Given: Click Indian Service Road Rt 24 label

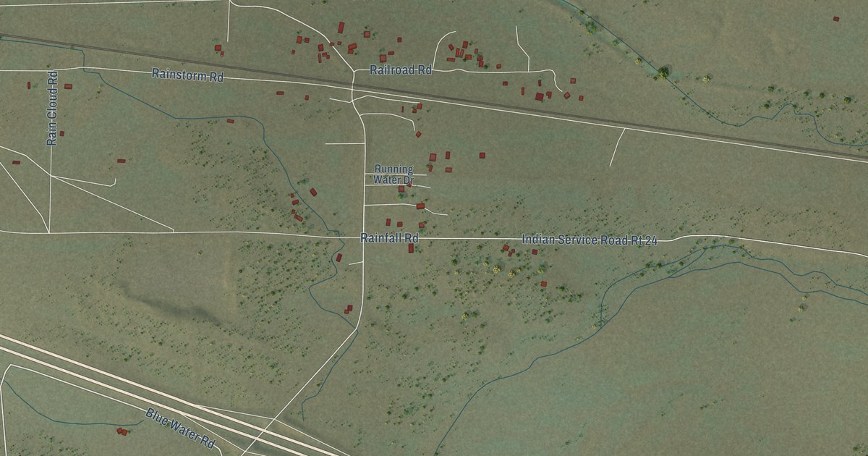Looking at the screenshot, I should point(590,240).
